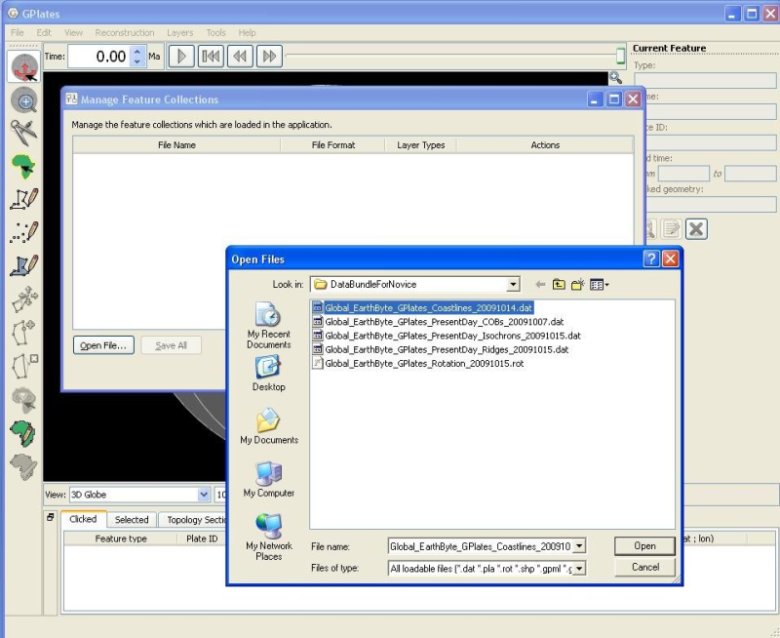This screenshot has height=638, width=780.
Task: Step animation backward
Action: click(x=240, y=56)
